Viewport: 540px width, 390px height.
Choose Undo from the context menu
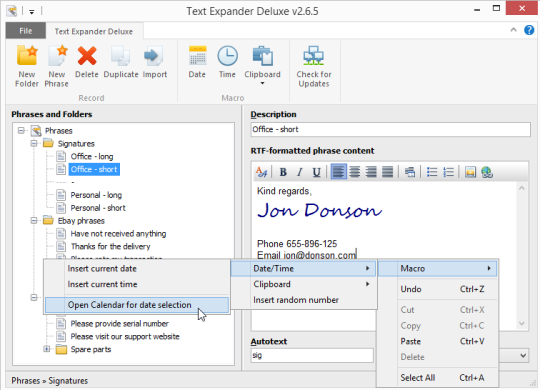coord(437,289)
